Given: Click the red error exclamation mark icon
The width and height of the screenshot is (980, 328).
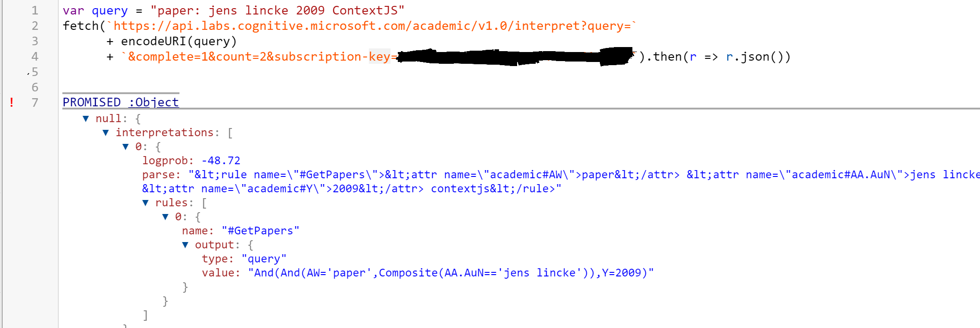Looking at the screenshot, I should 12,103.
